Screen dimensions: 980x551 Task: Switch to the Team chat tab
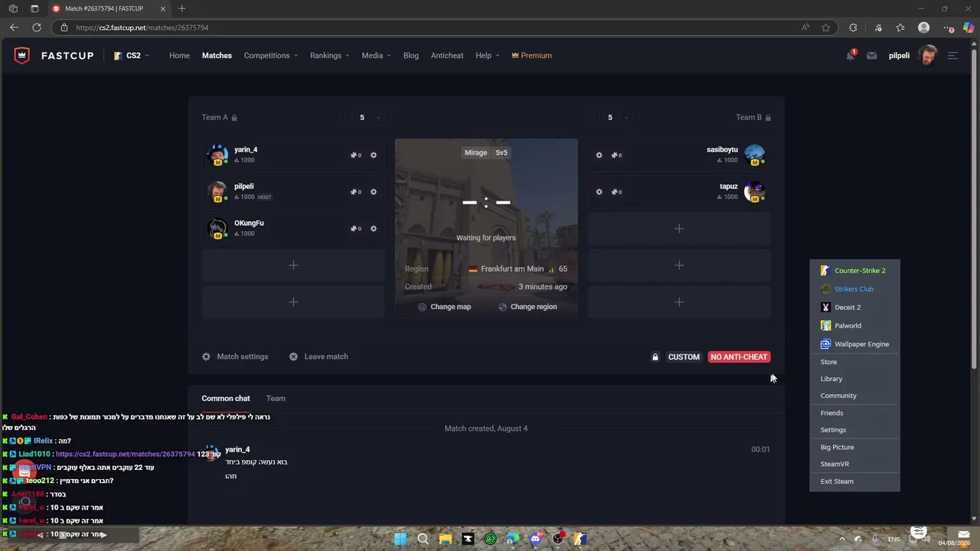(x=276, y=399)
